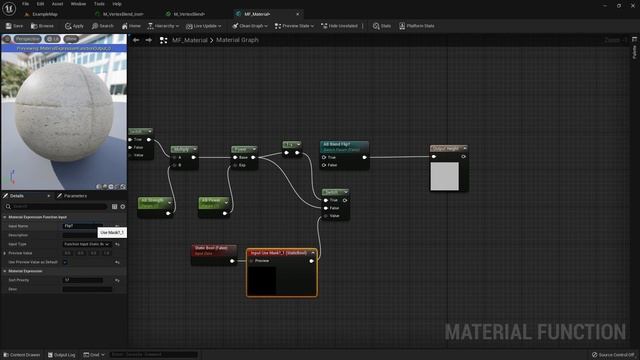
Task: Collapse the Multiply node chevron
Action: (x=195, y=149)
